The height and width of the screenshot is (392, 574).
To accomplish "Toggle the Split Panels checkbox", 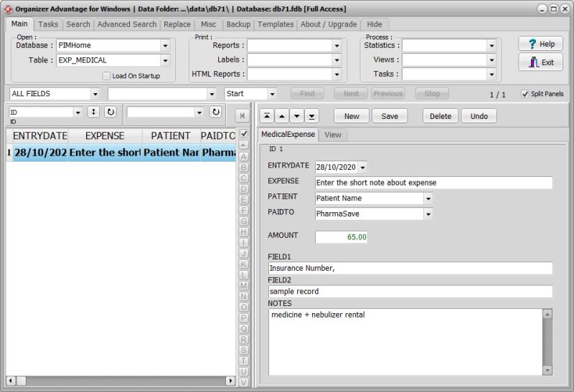I will click(525, 94).
